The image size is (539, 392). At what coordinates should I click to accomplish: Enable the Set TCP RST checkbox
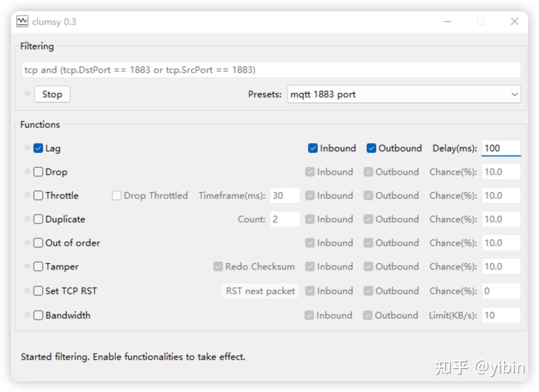[x=38, y=291]
